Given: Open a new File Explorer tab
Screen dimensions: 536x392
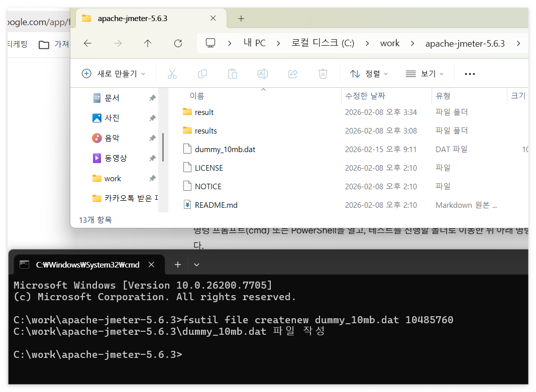Looking at the screenshot, I should (241, 19).
